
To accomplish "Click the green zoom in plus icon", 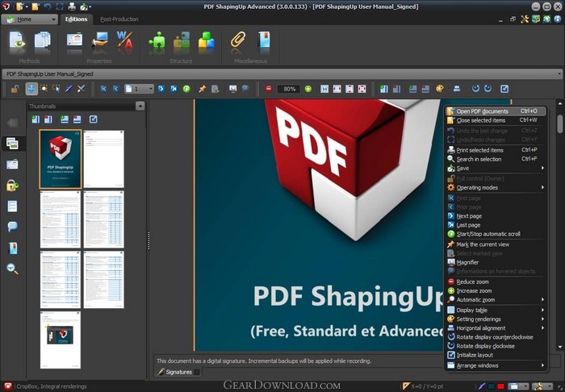I will coord(308,89).
